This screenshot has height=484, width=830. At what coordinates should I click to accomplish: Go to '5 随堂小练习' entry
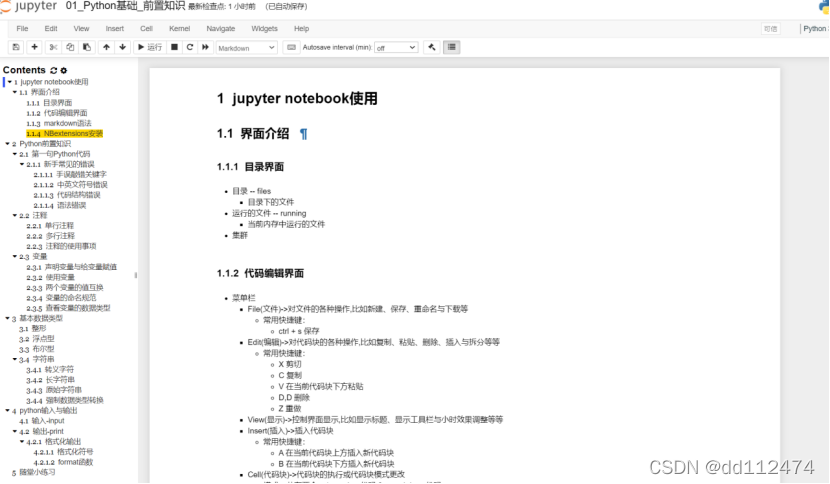pos(33,472)
